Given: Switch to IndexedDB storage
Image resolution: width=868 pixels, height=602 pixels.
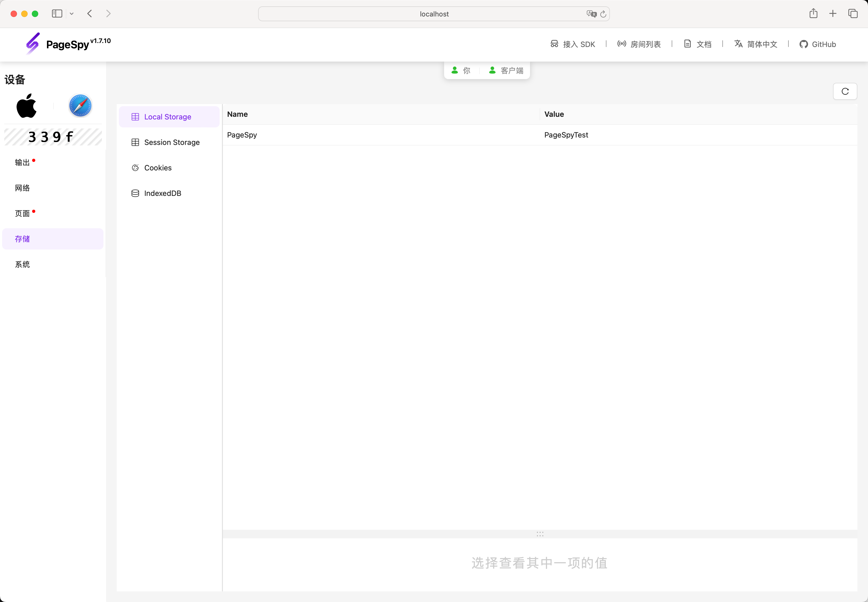Looking at the screenshot, I should 169,193.
